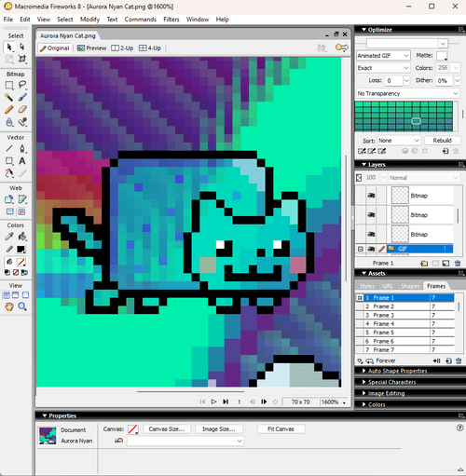Click the Loss value input field
466x476 pixels.
[393, 81]
